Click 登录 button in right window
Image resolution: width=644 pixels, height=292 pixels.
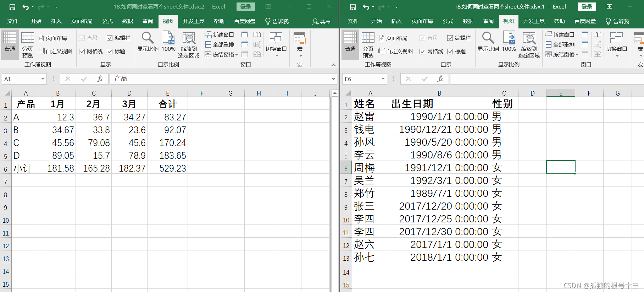tap(587, 7)
